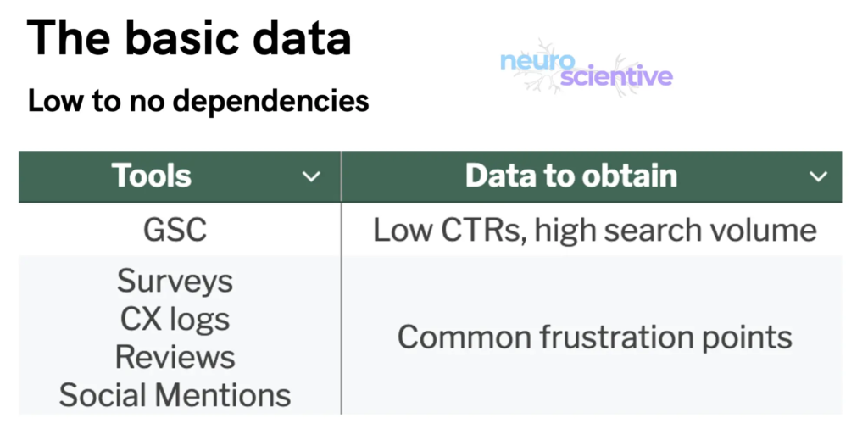
Task: Select Surveys in the Tools column
Action: tap(175, 280)
